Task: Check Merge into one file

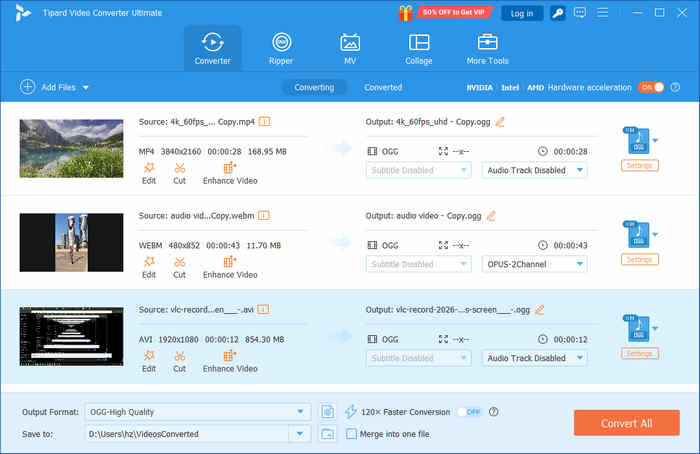Action: tap(351, 434)
